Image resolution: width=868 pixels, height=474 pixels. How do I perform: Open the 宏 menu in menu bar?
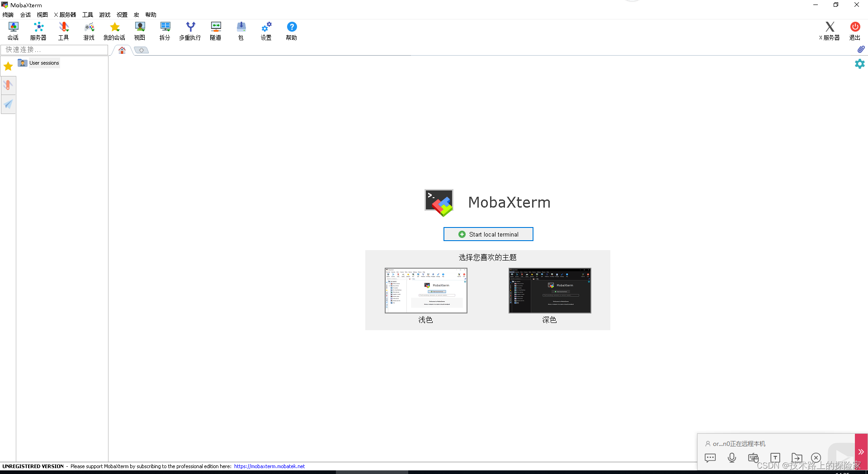click(x=137, y=15)
